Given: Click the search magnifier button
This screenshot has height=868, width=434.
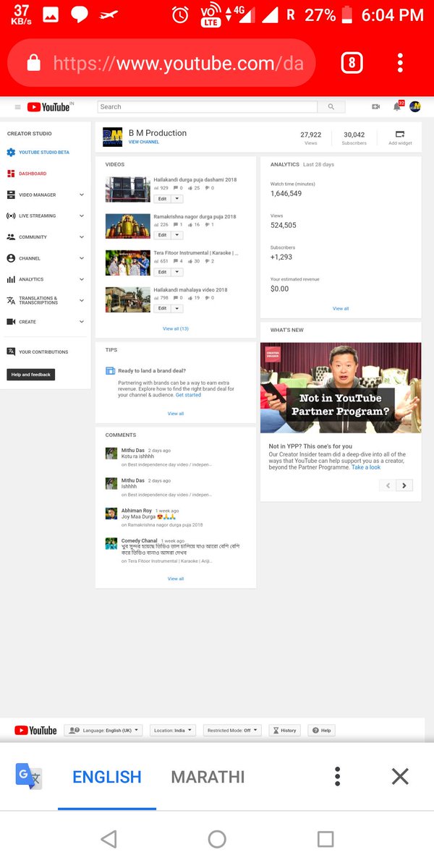Looking at the screenshot, I should [x=331, y=107].
